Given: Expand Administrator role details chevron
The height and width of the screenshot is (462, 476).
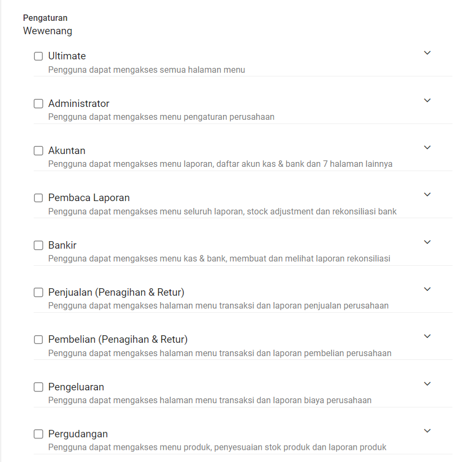Looking at the screenshot, I should 427,101.
